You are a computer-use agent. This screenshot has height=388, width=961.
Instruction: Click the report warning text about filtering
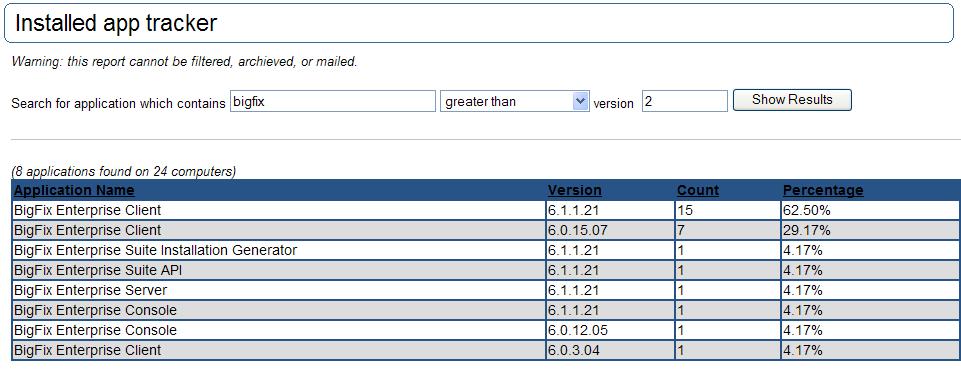[x=184, y=61]
